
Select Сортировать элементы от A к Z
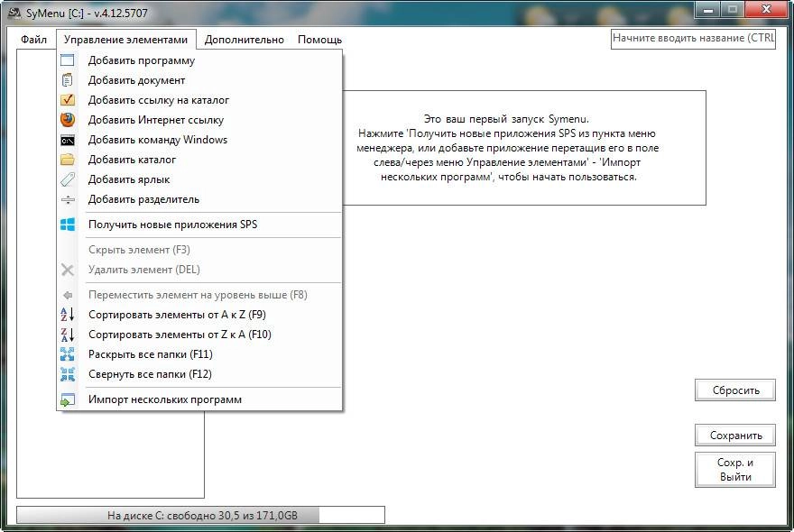coord(199,315)
